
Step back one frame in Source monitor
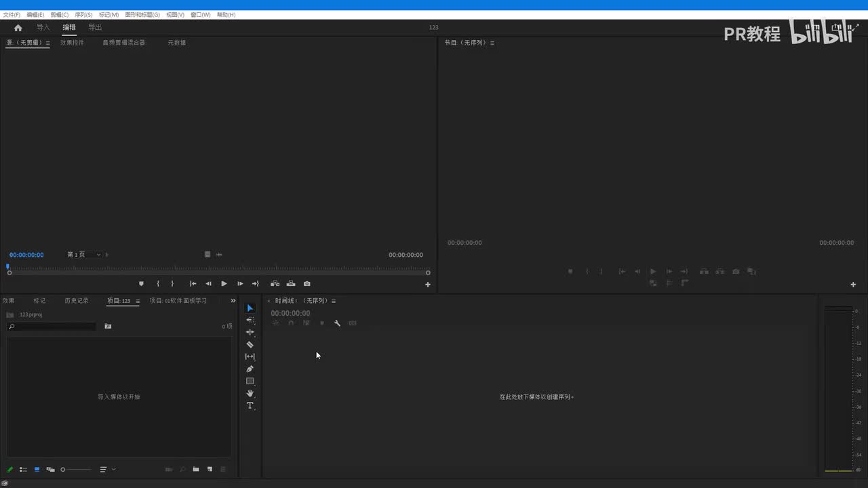(208, 284)
